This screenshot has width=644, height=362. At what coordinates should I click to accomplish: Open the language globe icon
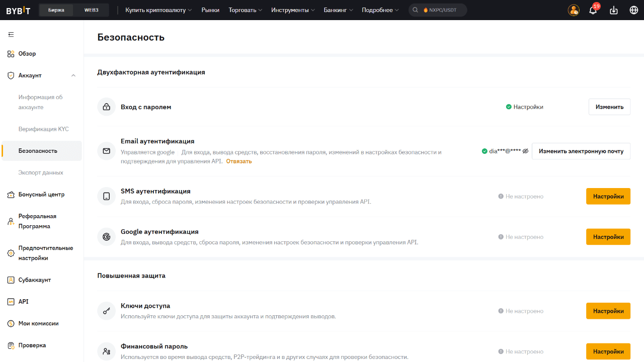(633, 10)
